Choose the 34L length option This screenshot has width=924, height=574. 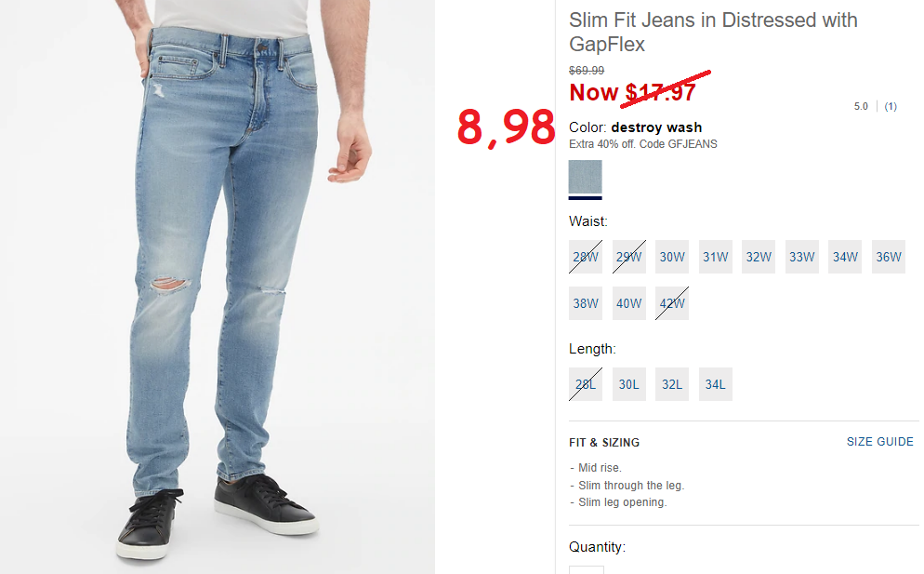716,384
